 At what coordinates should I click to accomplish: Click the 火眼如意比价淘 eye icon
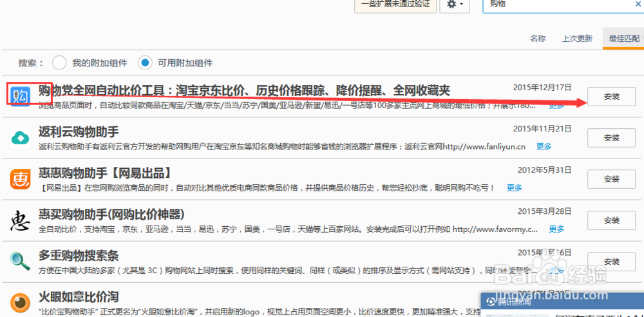tap(20, 303)
